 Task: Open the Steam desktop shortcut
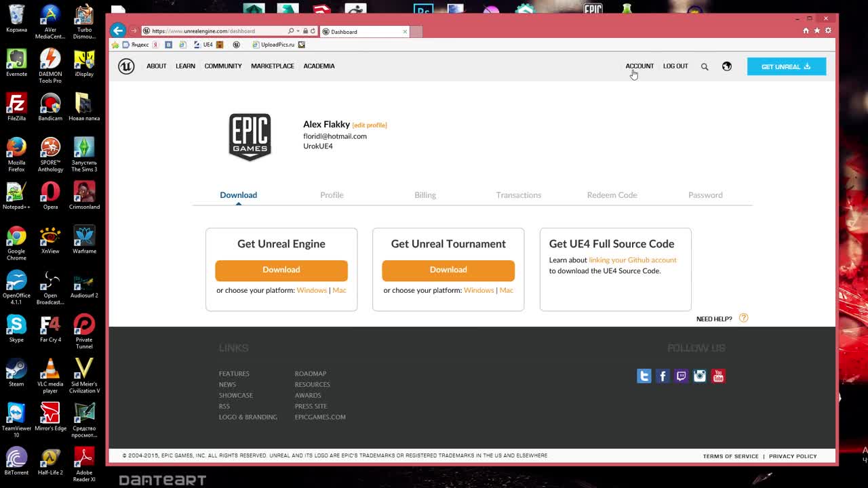pyautogui.click(x=16, y=373)
